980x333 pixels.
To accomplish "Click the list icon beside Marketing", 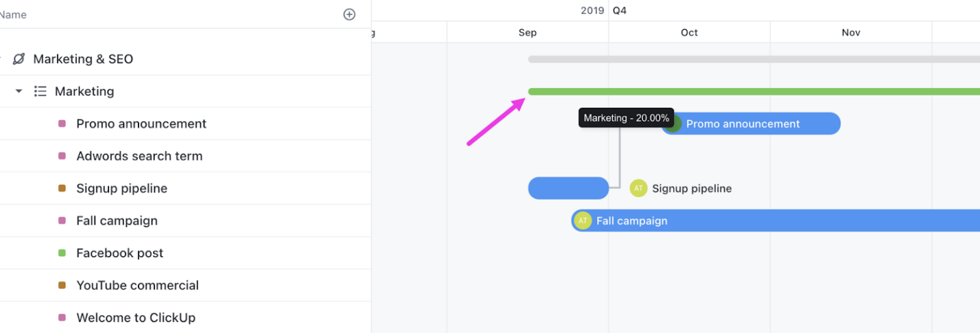I will (40, 91).
